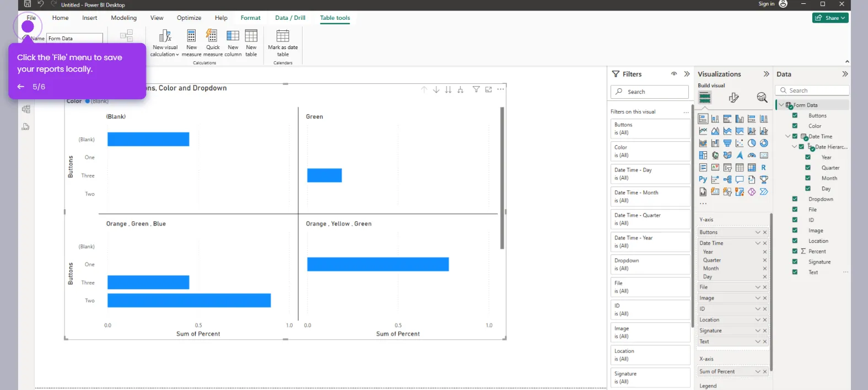
Task: Click the table Name field
Action: [74, 39]
